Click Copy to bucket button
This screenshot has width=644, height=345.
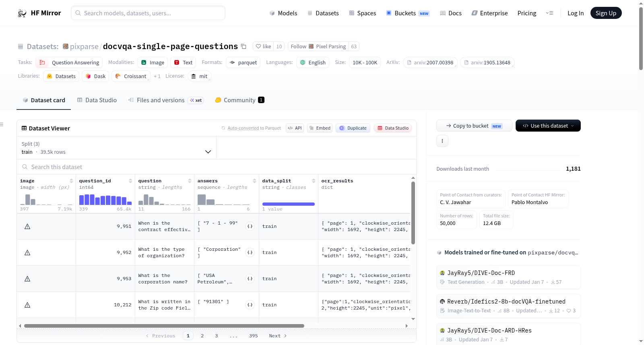click(x=474, y=126)
